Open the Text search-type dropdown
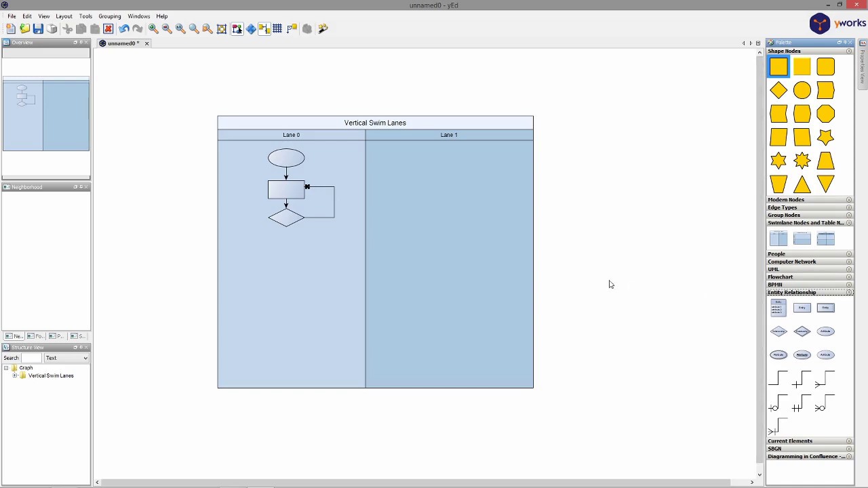Viewport: 868px width, 488px height. coord(66,358)
